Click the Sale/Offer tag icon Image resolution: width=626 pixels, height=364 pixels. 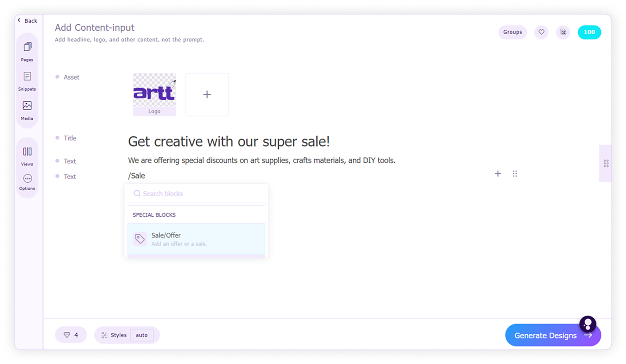pos(140,239)
